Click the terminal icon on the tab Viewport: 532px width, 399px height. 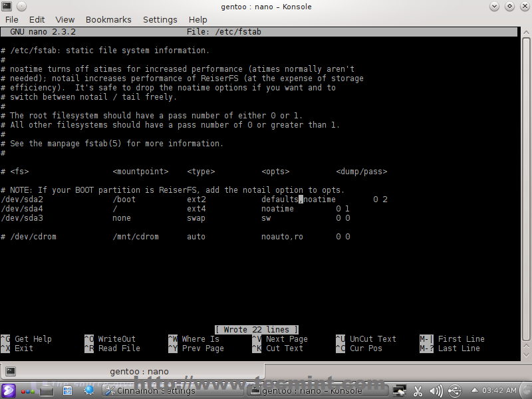(11, 371)
